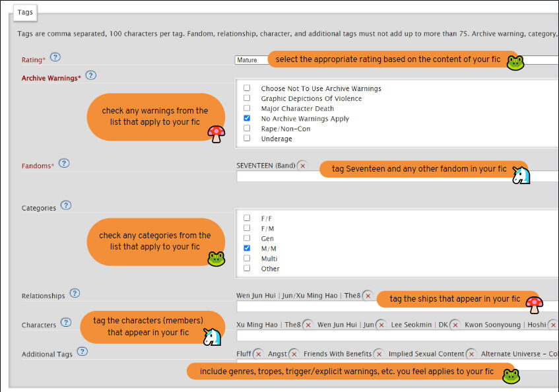Click the Categories help icon
This screenshot has height=392, width=559.
(x=66, y=205)
